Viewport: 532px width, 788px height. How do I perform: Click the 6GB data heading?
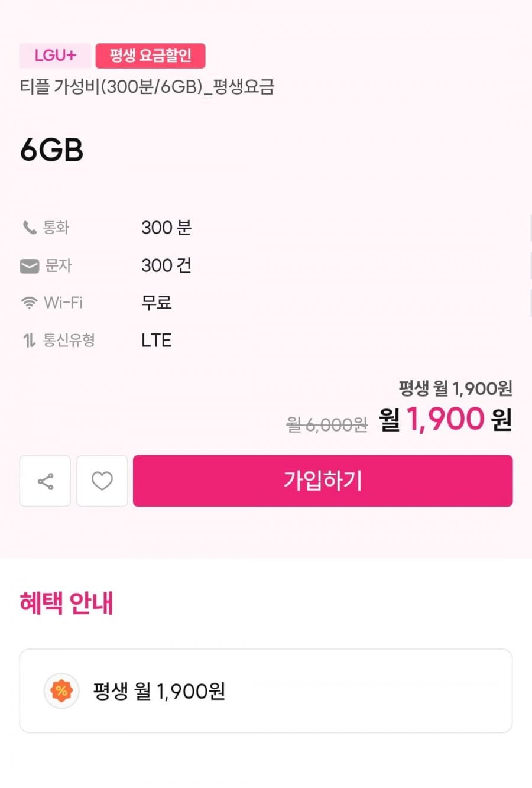[x=51, y=150]
